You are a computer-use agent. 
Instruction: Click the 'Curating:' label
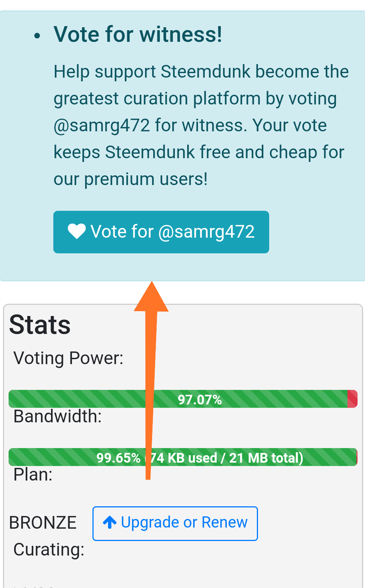pyautogui.click(x=49, y=550)
